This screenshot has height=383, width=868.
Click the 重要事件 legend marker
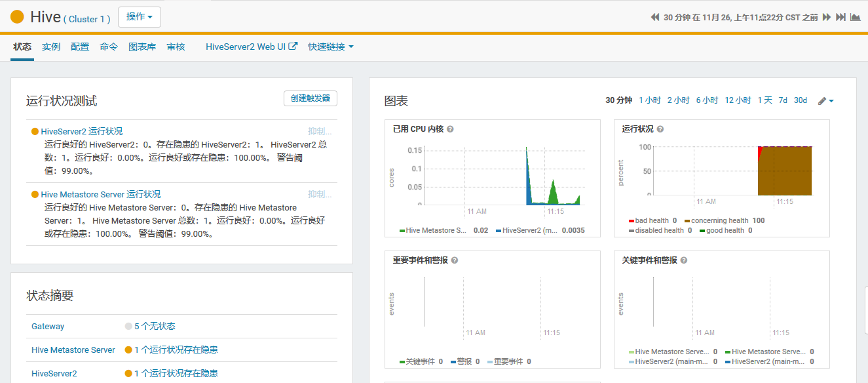(x=490, y=362)
